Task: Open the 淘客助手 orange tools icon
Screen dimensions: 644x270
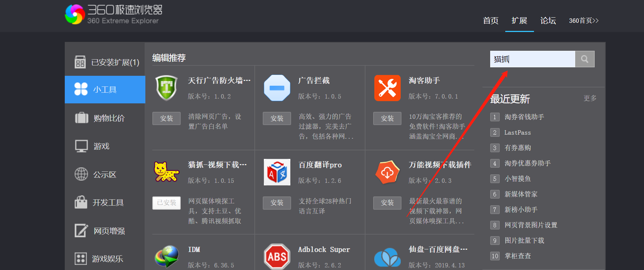Action: pos(388,88)
